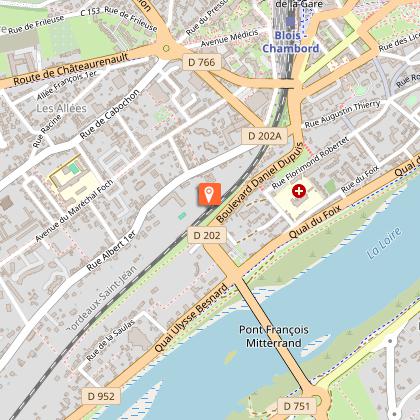Click the Pont François Mitterrand label

(274, 336)
